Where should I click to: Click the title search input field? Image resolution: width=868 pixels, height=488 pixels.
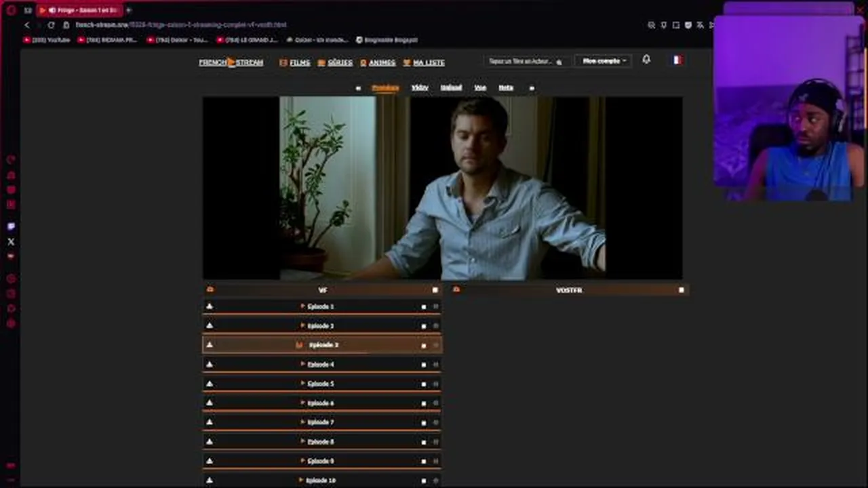525,61
